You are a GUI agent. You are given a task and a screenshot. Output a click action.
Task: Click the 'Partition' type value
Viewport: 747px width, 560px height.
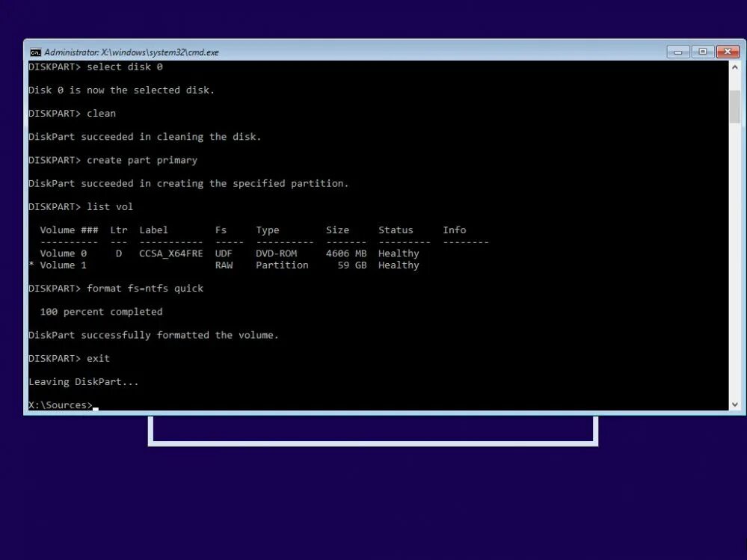point(282,265)
